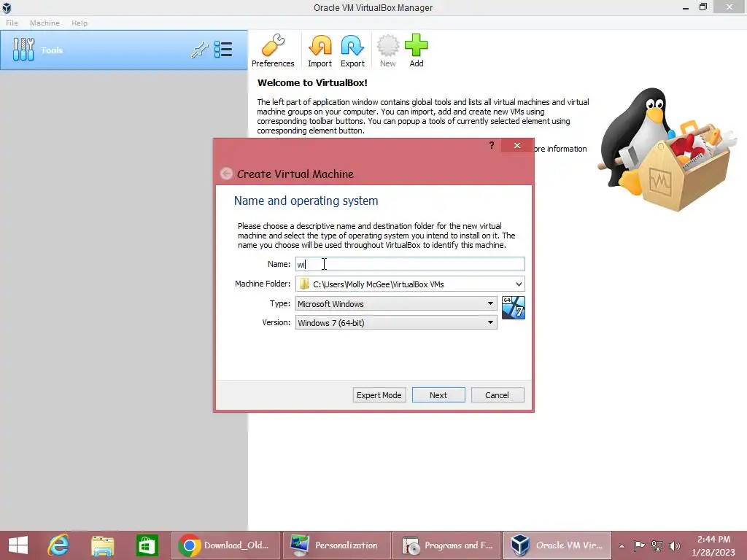Click the New machine toolbar icon
Viewport: 747px width, 560px height.
point(388,50)
